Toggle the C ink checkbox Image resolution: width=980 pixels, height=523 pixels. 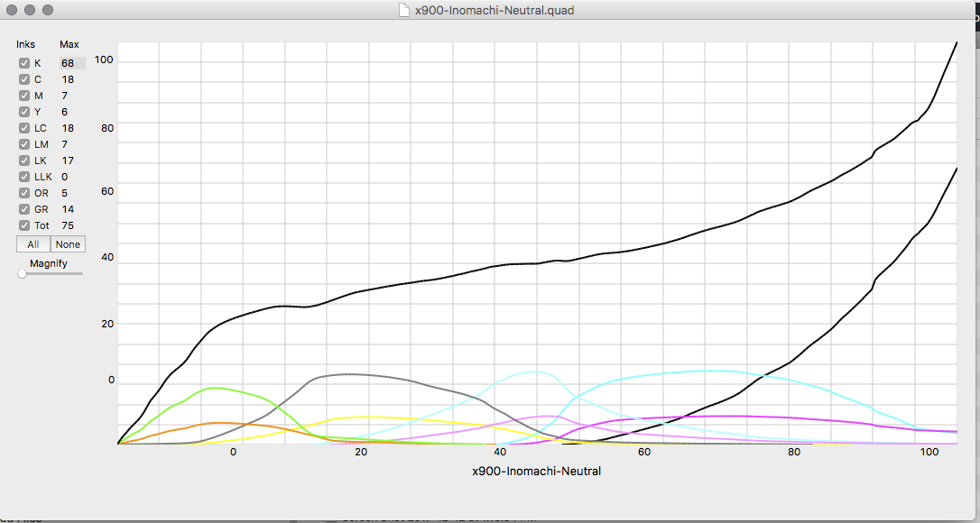(x=24, y=79)
